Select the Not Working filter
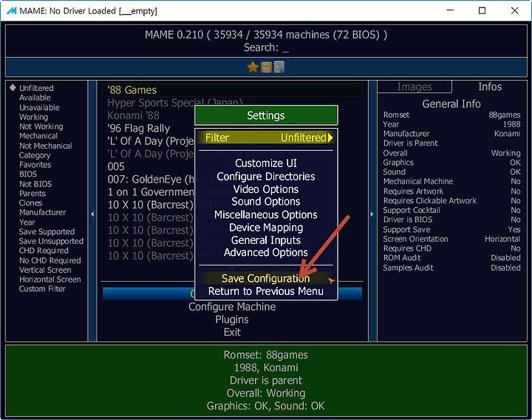The height and width of the screenshot is (420, 532). point(41,126)
